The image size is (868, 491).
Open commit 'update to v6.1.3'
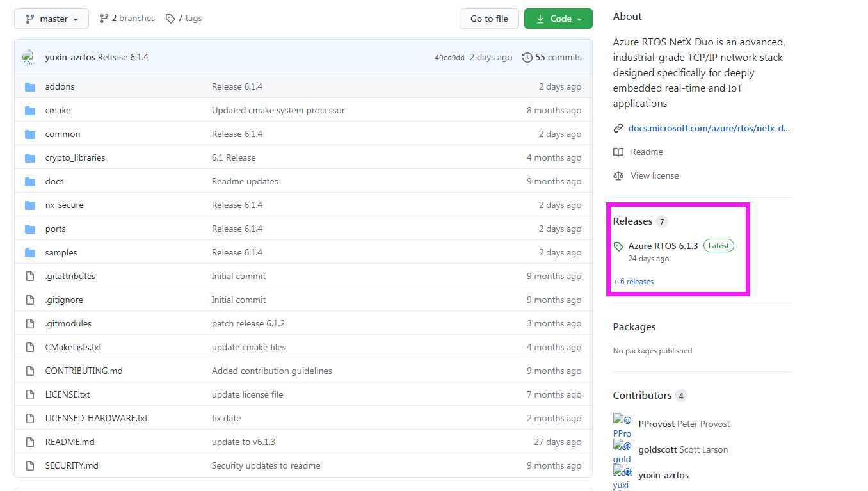click(243, 442)
